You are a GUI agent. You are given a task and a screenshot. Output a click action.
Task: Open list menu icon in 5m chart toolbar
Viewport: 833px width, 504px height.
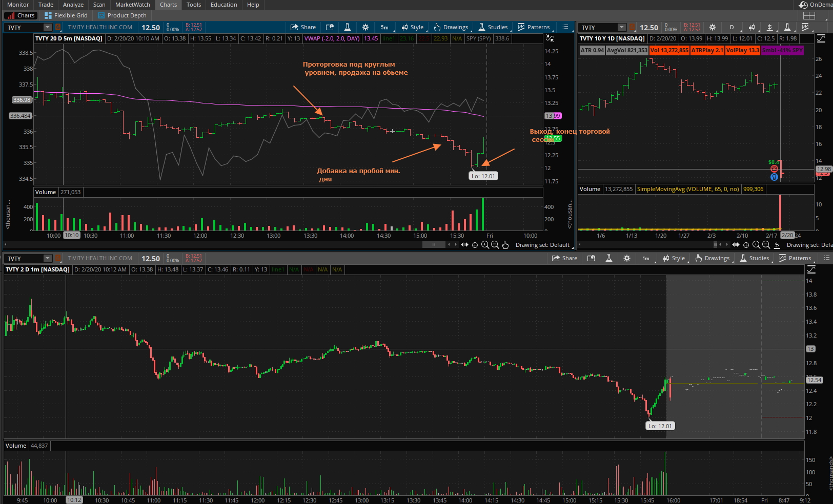(565, 28)
